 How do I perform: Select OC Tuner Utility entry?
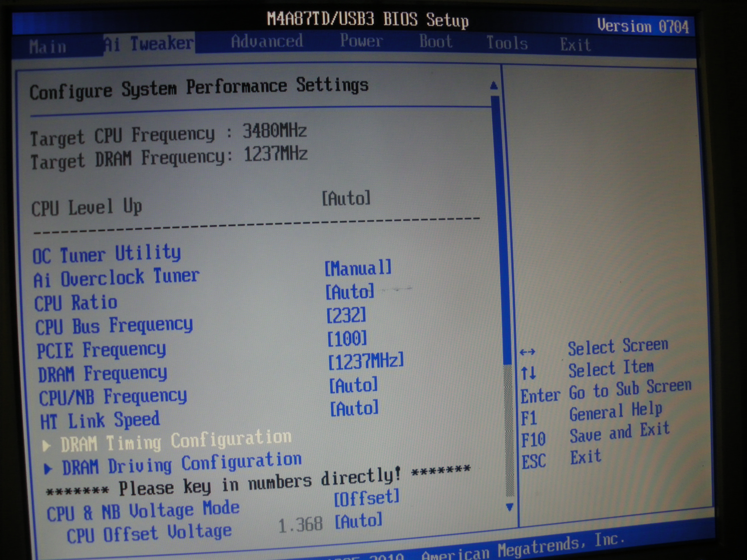[107, 253]
